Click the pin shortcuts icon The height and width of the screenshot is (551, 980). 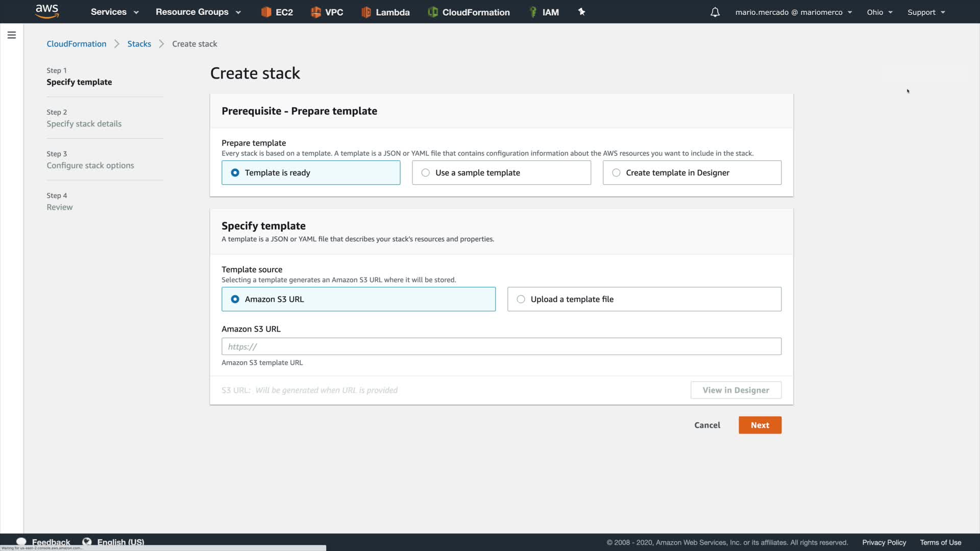581,12
